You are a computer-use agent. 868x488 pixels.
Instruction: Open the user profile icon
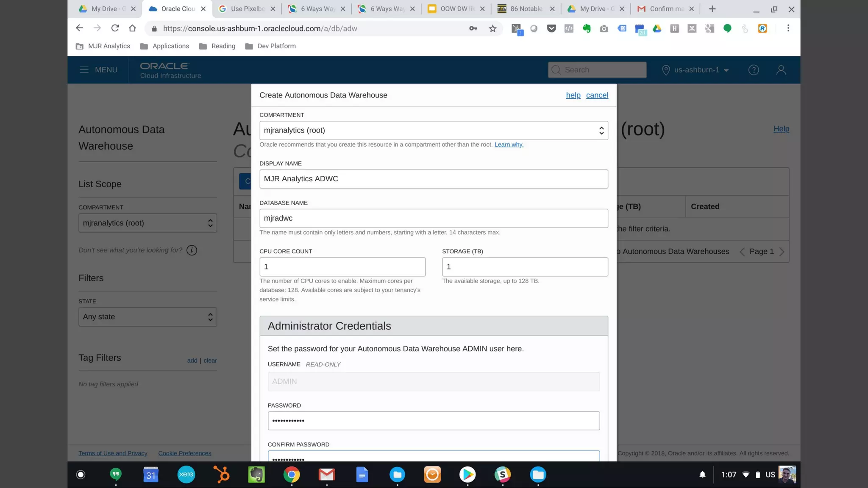pos(781,70)
